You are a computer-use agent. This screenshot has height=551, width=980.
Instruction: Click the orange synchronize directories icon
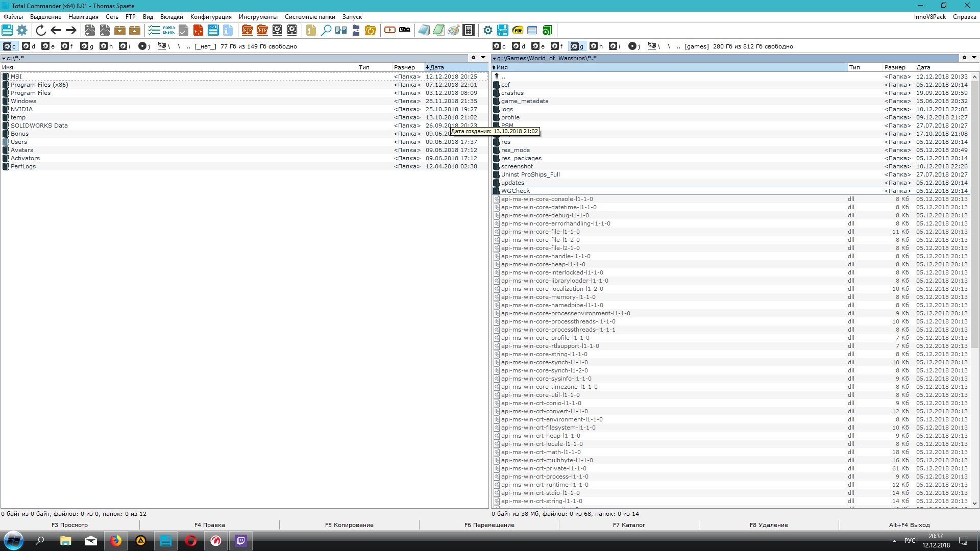pyautogui.click(x=371, y=30)
